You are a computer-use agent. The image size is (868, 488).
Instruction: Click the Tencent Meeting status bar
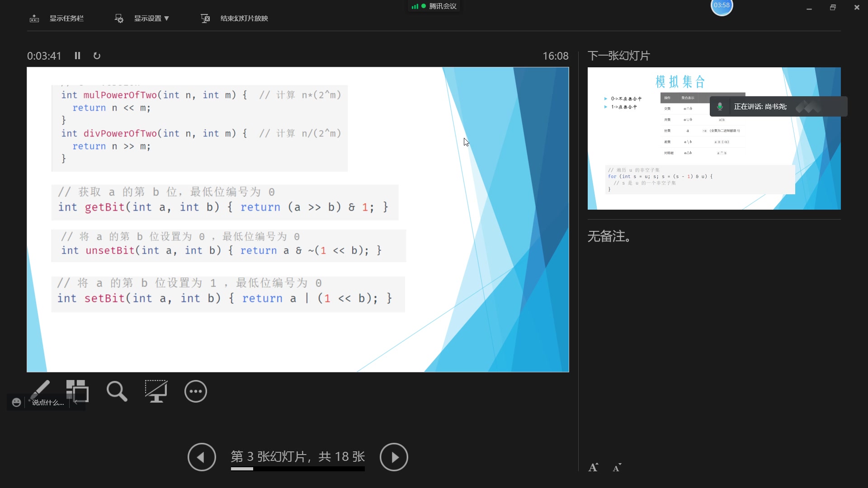point(434,6)
